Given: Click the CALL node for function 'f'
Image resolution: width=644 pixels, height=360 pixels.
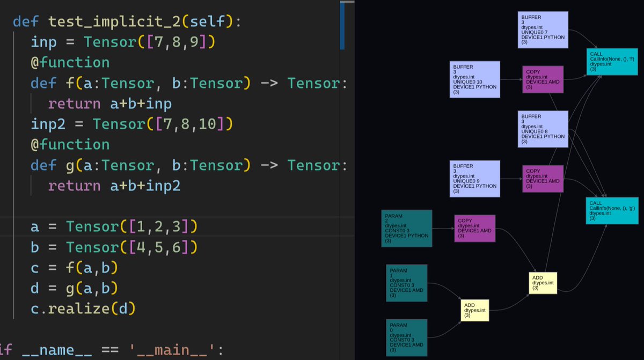Looking at the screenshot, I should point(608,61).
